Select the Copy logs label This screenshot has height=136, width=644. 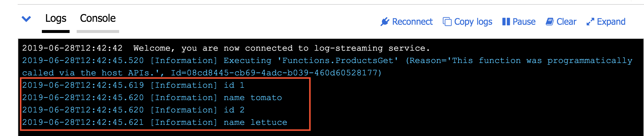[473, 22]
